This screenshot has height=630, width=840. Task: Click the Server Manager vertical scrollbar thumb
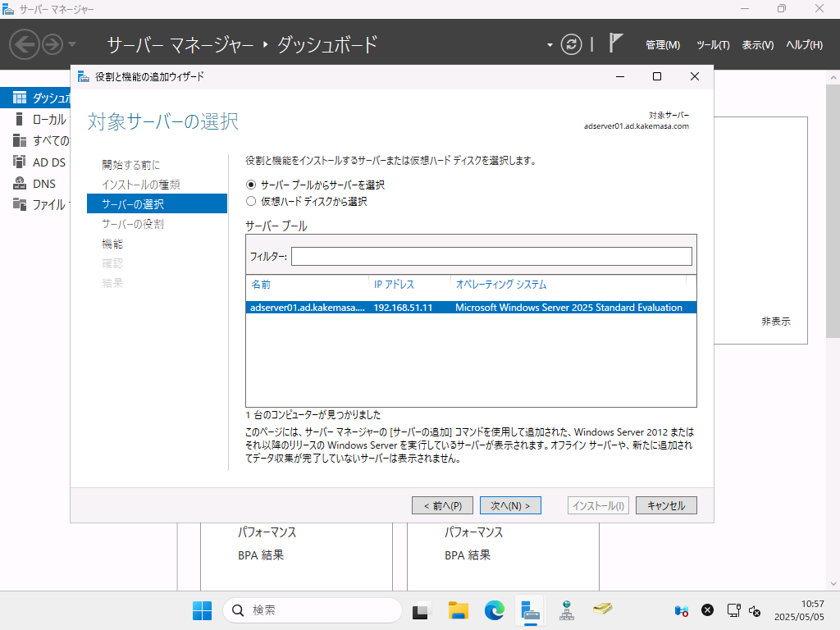point(833,211)
